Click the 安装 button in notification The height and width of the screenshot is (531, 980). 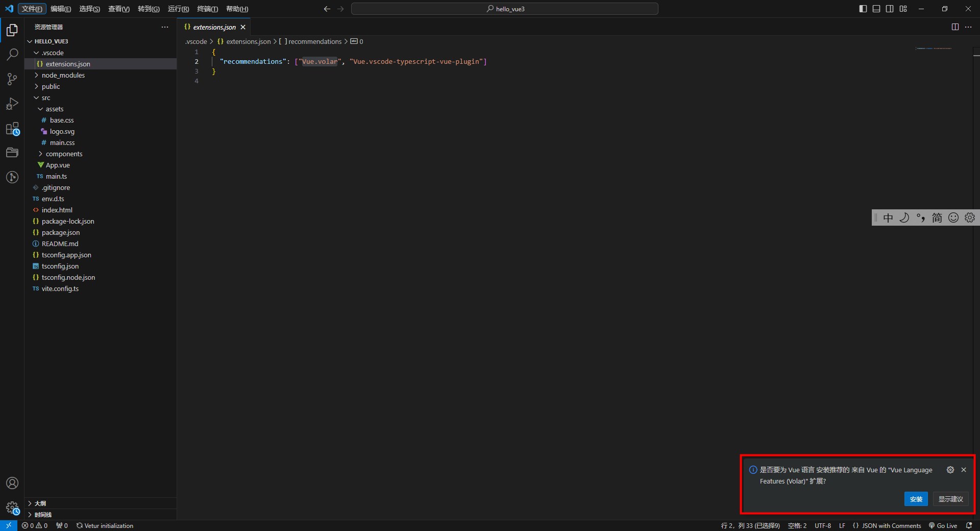[916, 499]
